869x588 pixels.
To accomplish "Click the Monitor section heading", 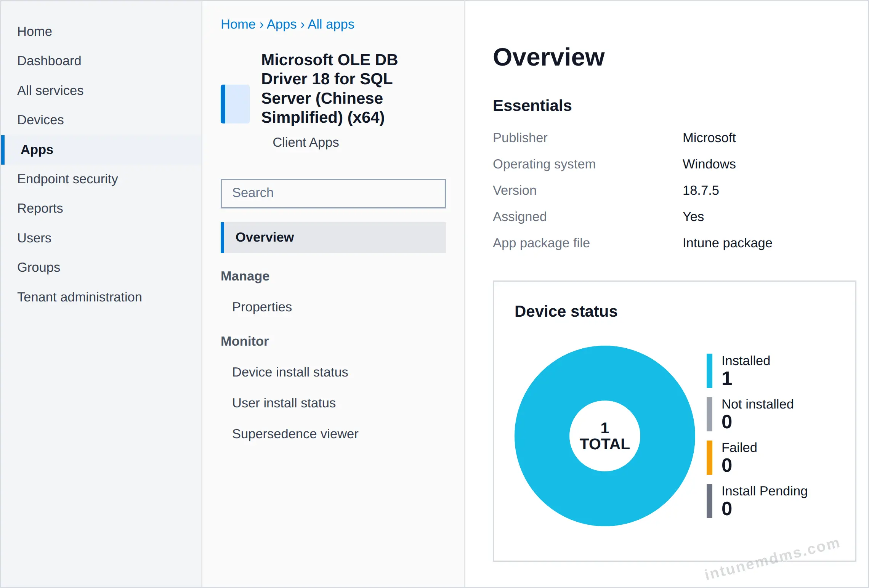I will pyautogui.click(x=245, y=341).
